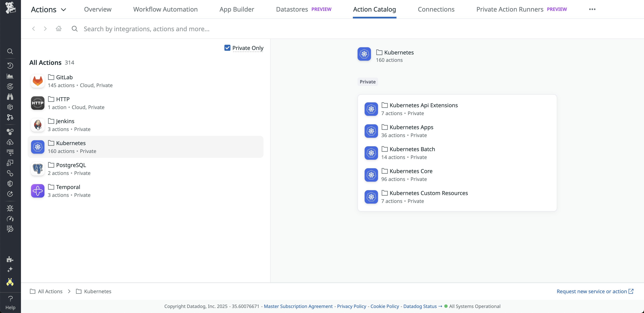Open the three-dot overflow menu in the navigation bar
644x313 pixels.
coord(592,9)
